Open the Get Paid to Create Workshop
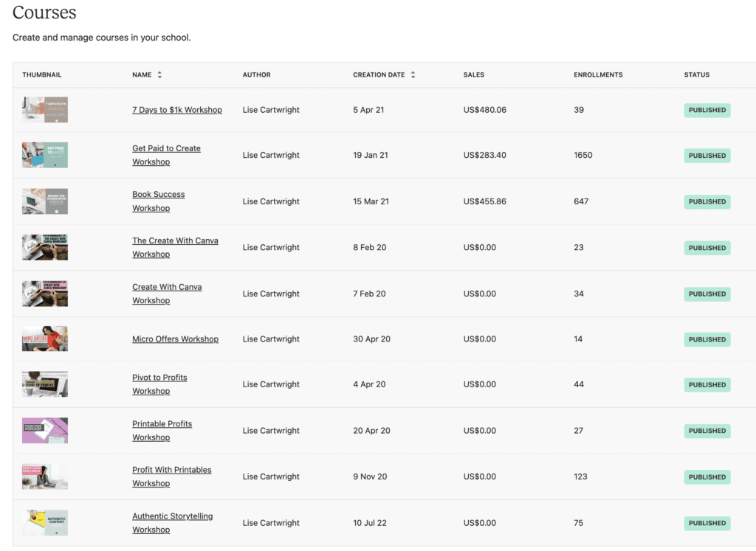The width and height of the screenshot is (756, 551). point(166,155)
